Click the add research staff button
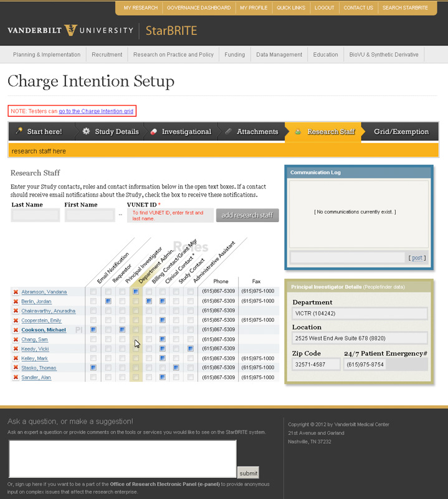This screenshot has width=448, height=499. 247,215
